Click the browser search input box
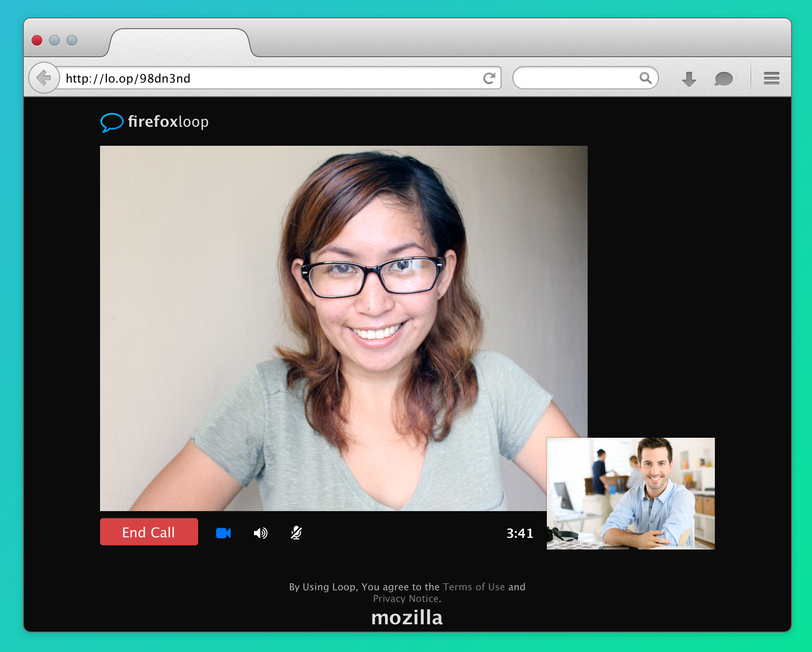 pos(585,78)
